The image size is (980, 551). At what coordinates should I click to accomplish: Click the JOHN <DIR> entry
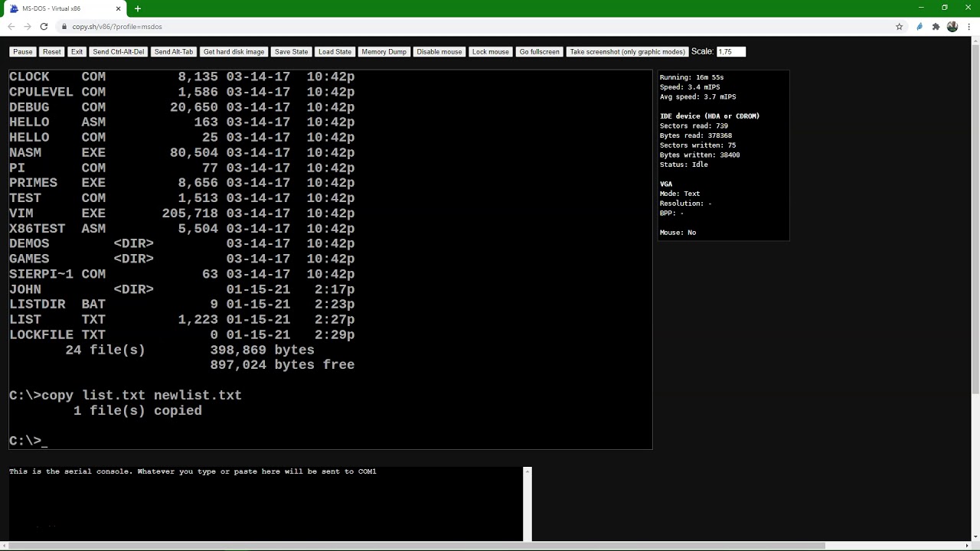pos(181,289)
